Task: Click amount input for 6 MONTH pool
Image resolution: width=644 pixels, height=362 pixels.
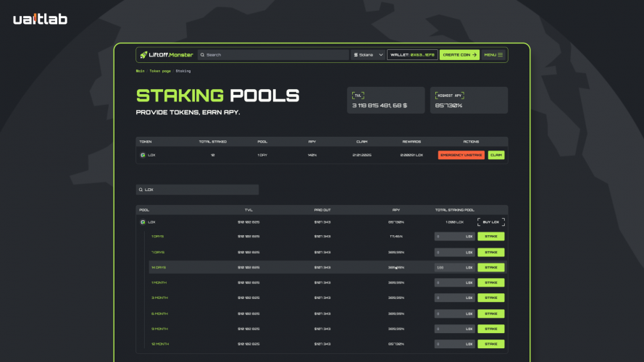Action: point(455,314)
